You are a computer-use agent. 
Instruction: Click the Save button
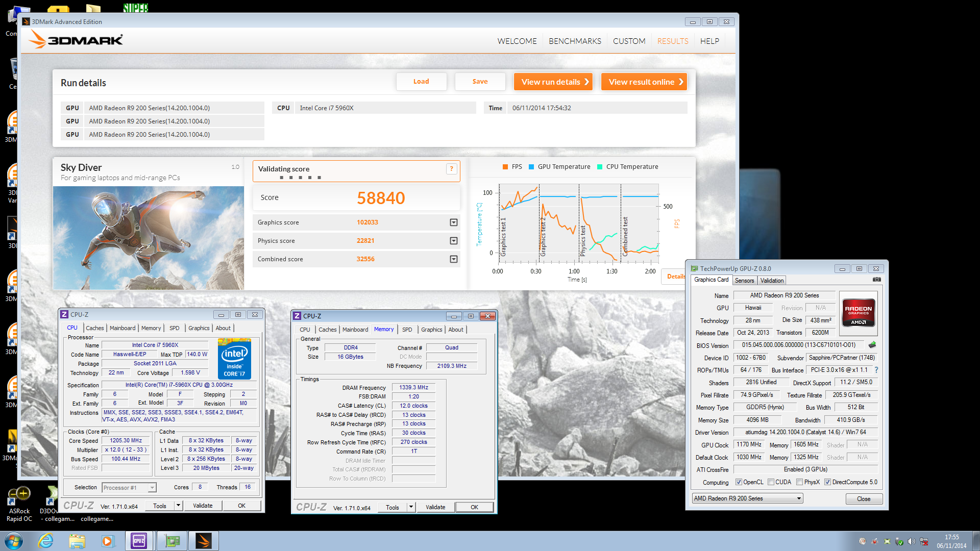click(x=480, y=82)
